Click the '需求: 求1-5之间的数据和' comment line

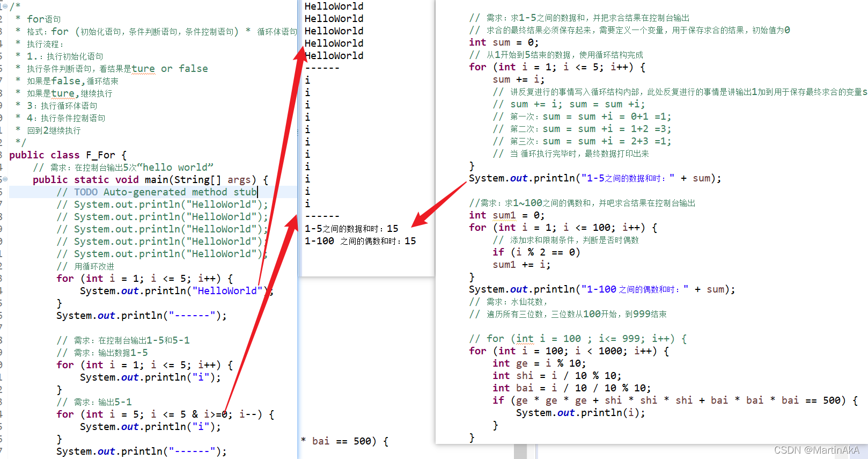coord(579,18)
